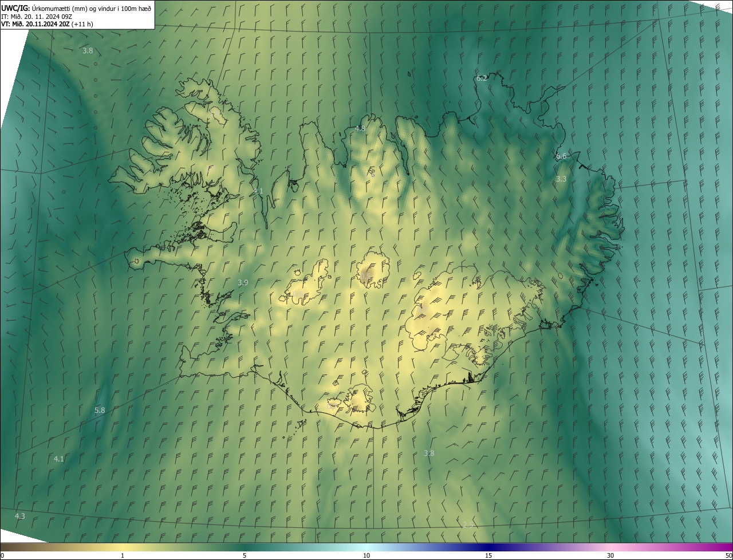Click the "50" tick label on the color scale
This screenshot has width=733, height=560.
728,555
